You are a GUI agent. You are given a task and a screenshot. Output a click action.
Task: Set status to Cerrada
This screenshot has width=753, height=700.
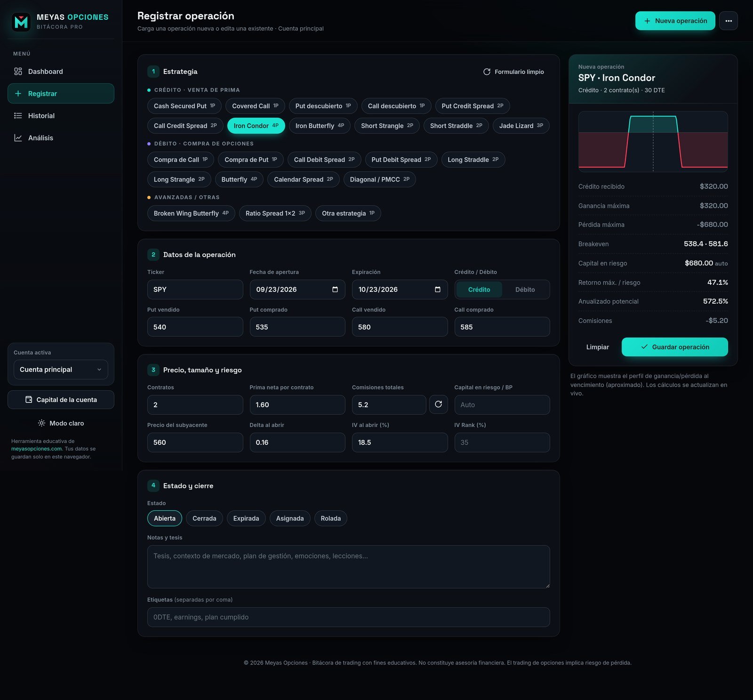pyautogui.click(x=204, y=518)
